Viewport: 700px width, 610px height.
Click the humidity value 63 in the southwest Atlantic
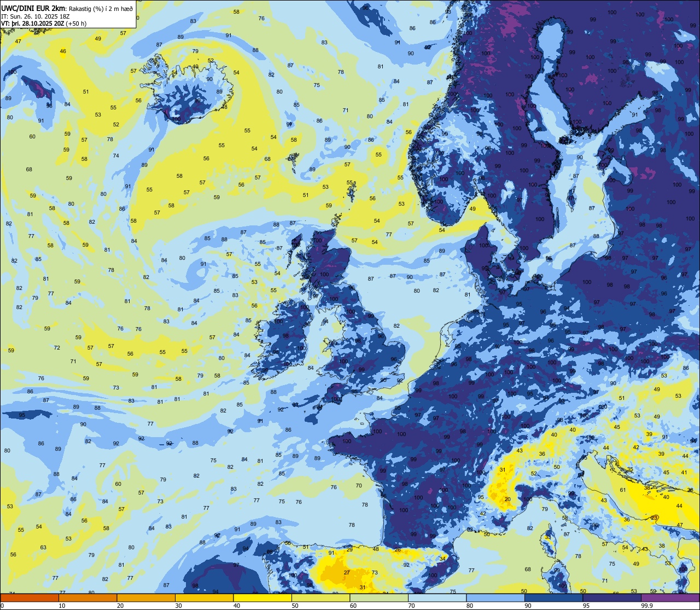click(x=43, y=547)
